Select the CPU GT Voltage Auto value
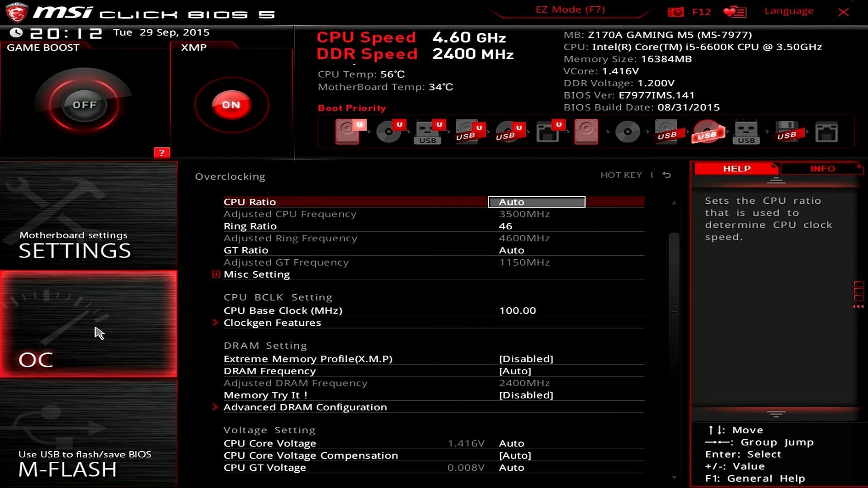 (511, 468)
